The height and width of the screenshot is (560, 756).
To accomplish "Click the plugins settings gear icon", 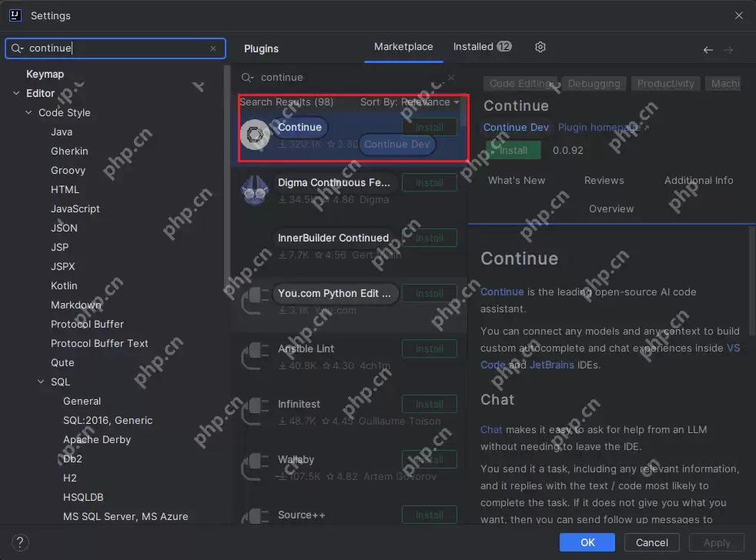I will coord(540,47).
